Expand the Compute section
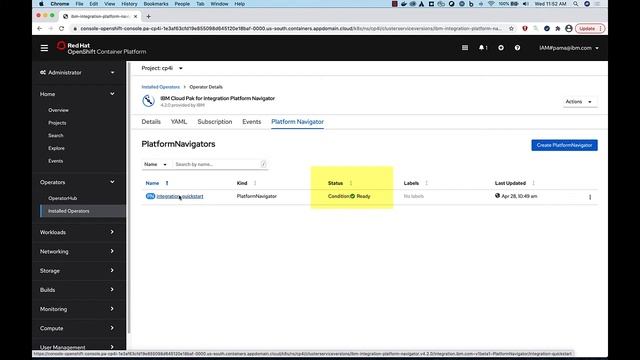 click(x=77, y=328)
